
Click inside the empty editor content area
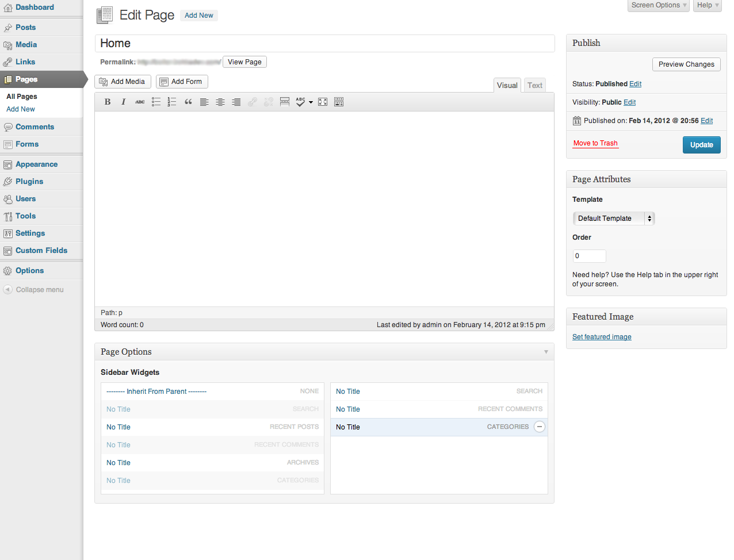coord(324,209)
